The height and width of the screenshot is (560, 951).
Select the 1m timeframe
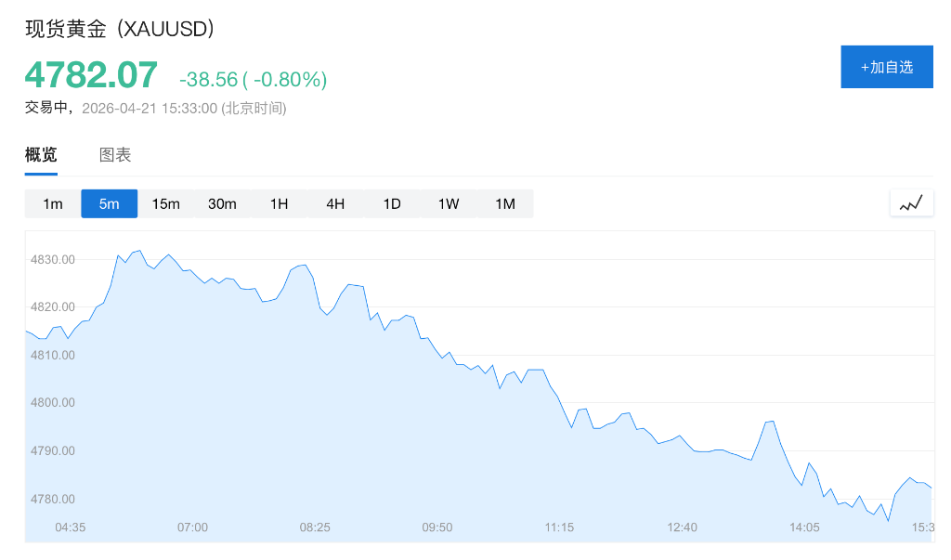tap(53, 203)
